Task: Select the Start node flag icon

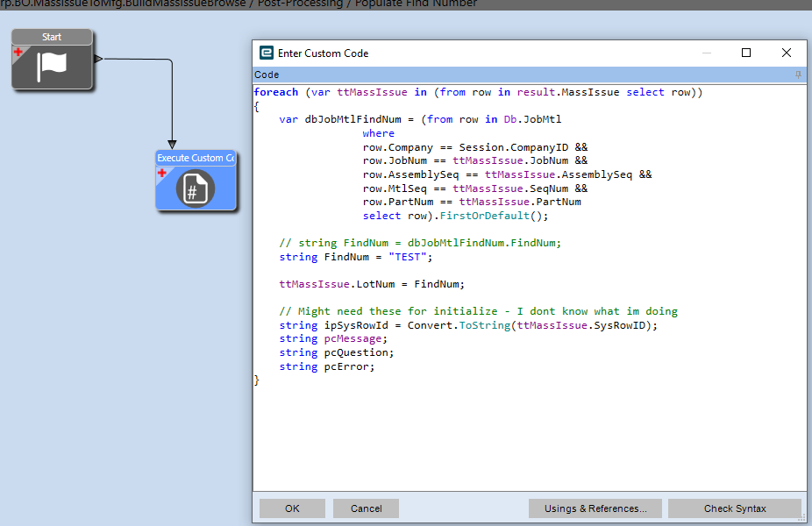Action: coord(52,67)
